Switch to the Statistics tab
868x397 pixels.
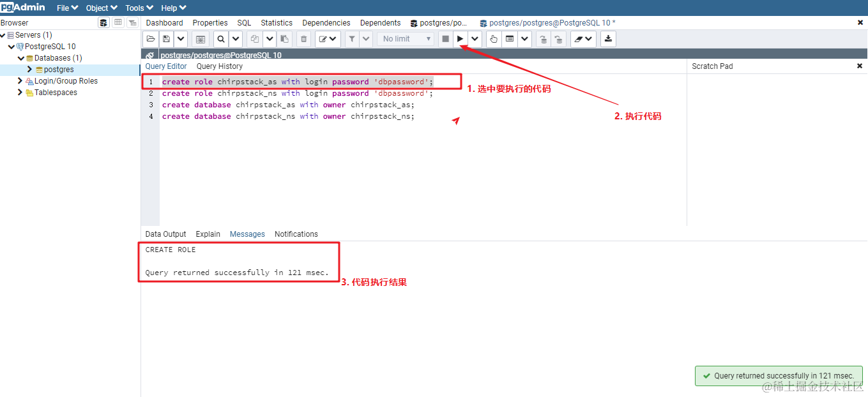[x=277, y=22]
